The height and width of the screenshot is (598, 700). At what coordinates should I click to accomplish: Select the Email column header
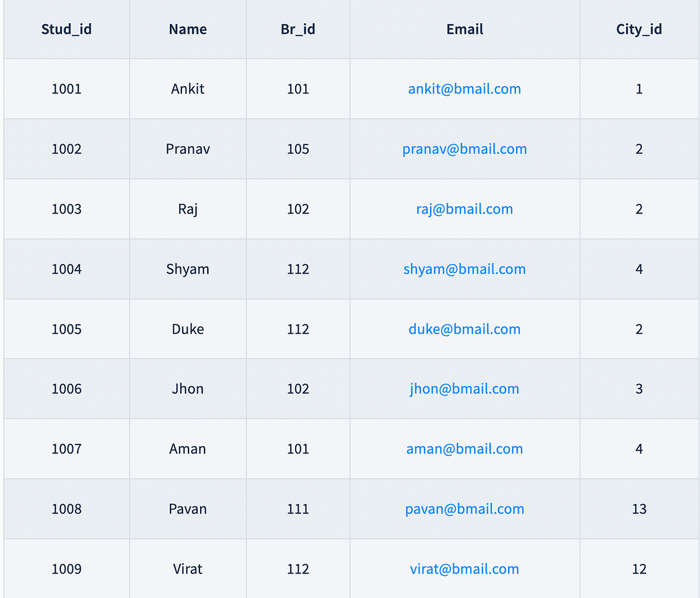coord(464,29)
